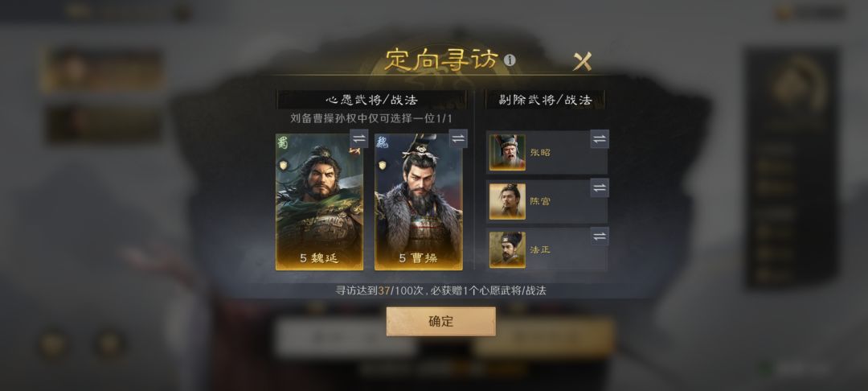Click the 蜀 faction mark on 魏延's card

click(x=283, y=143)
